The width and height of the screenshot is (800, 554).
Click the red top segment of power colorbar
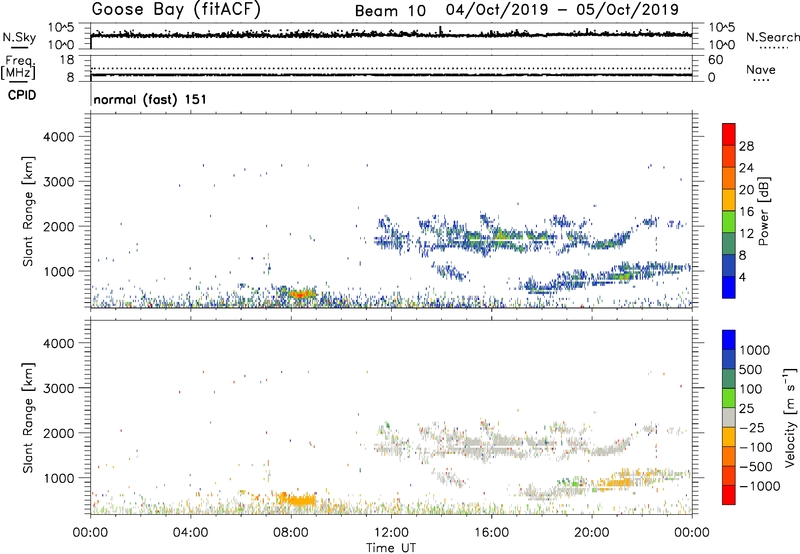pyautogui.click(x=729, y=134)
